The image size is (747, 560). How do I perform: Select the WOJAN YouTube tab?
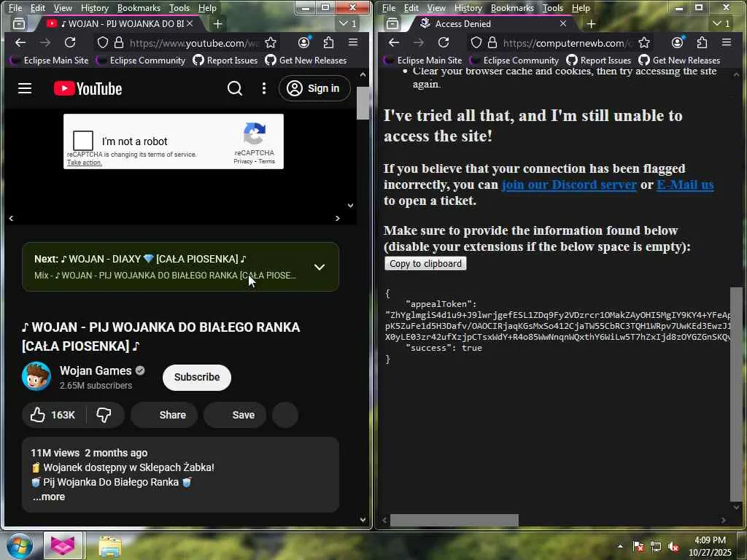coord(117,24)
